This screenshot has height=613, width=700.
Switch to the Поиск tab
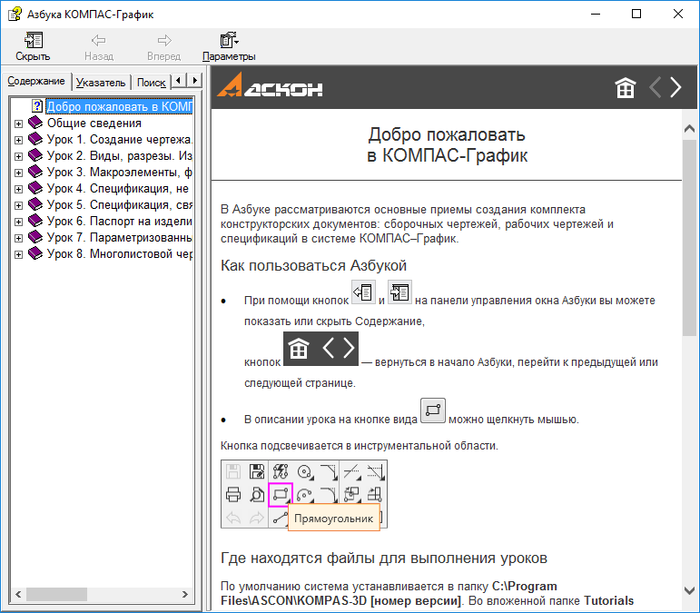(151, 82)
